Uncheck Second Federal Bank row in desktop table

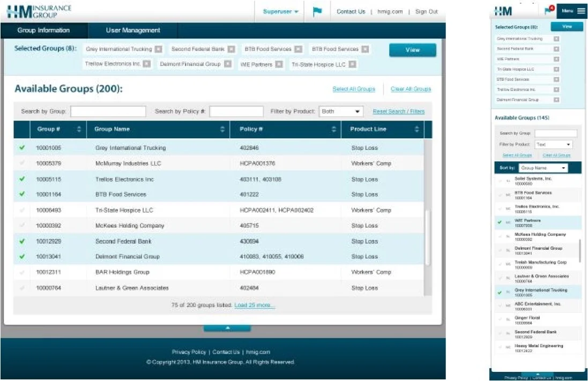point(22,241)
